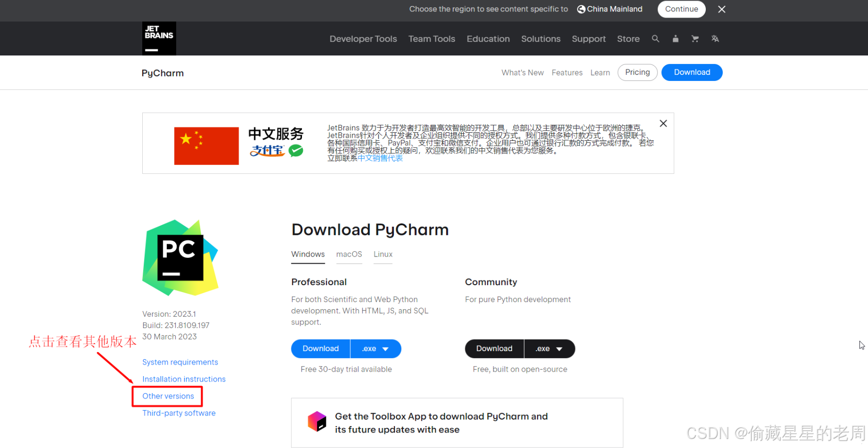Click the Download PyCharm heading
This screenshot has height=448, width=868.
pos(370,230)
